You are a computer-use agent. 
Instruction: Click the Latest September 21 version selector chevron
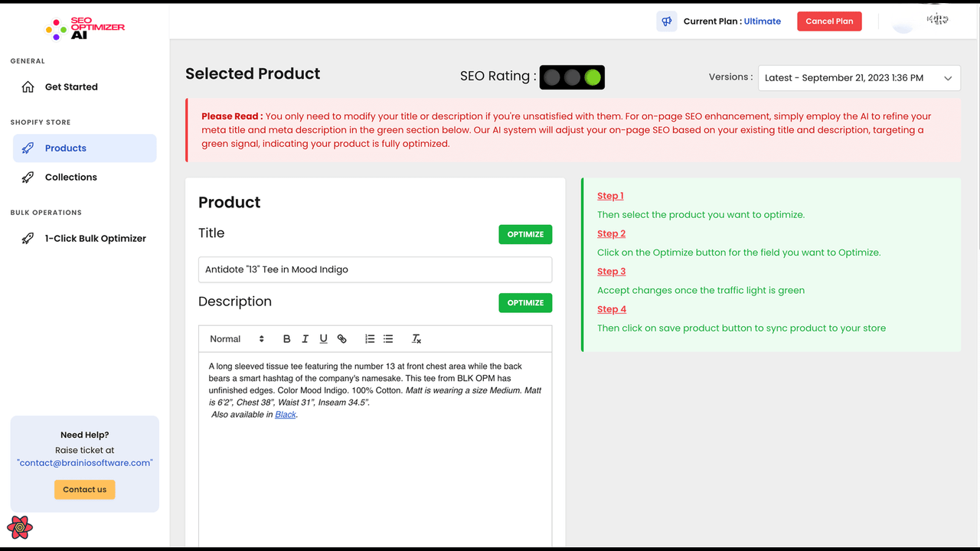[x=947, y=77]
